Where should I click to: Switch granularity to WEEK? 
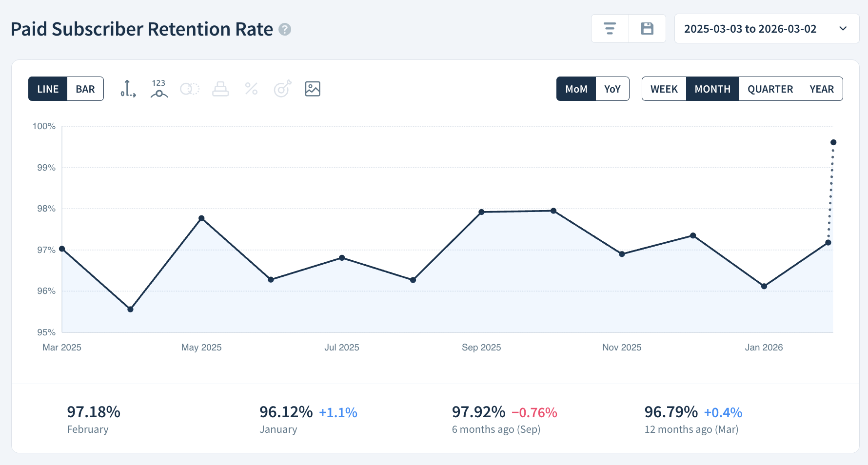point(664,89)
